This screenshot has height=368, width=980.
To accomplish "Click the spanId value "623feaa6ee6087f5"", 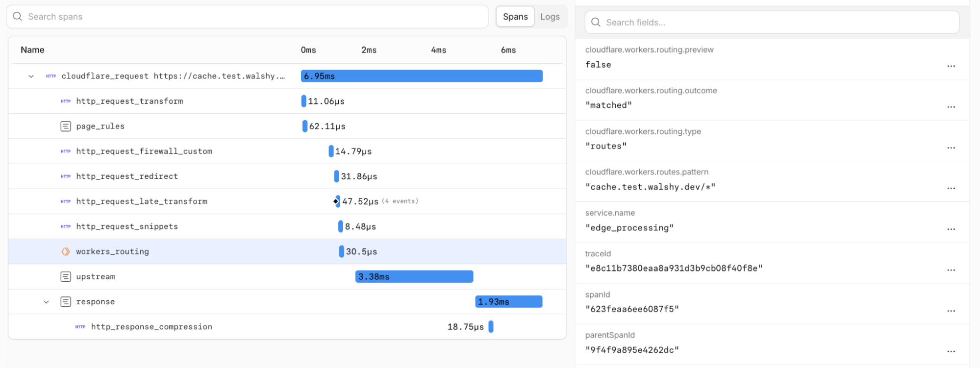I will (x=632, y=309).
